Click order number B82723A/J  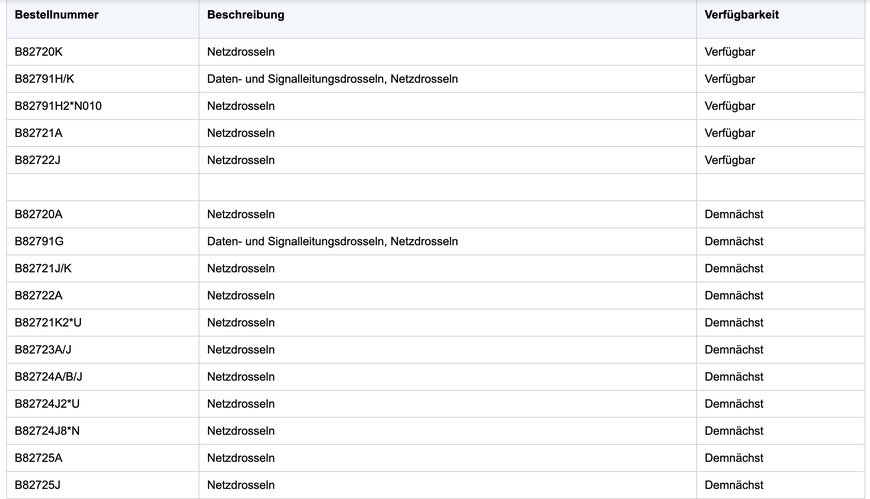point(43,350)
